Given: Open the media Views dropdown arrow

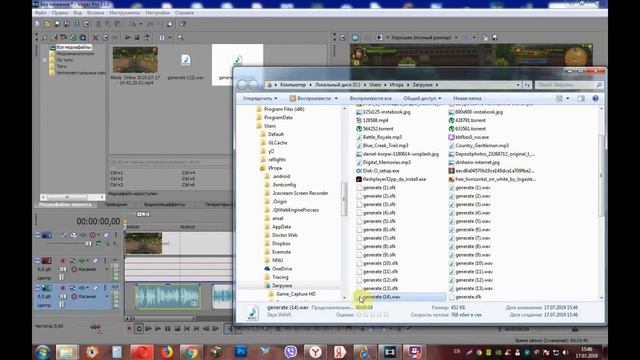Looking at the screenshot, I should 170,38.
